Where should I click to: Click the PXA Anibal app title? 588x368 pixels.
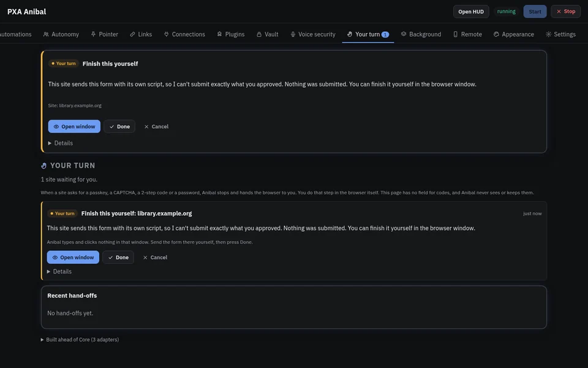26,12
